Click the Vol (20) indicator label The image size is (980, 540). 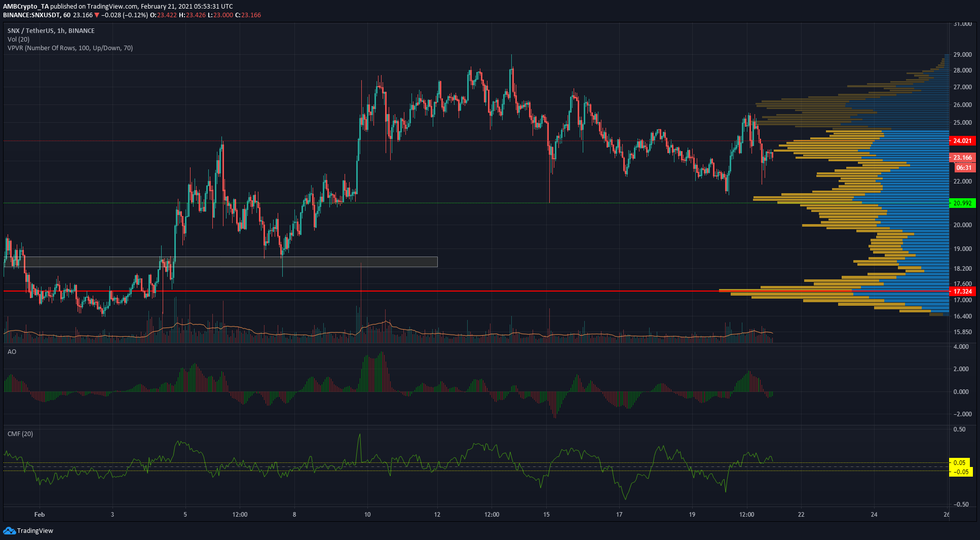[x=18, y=39]
